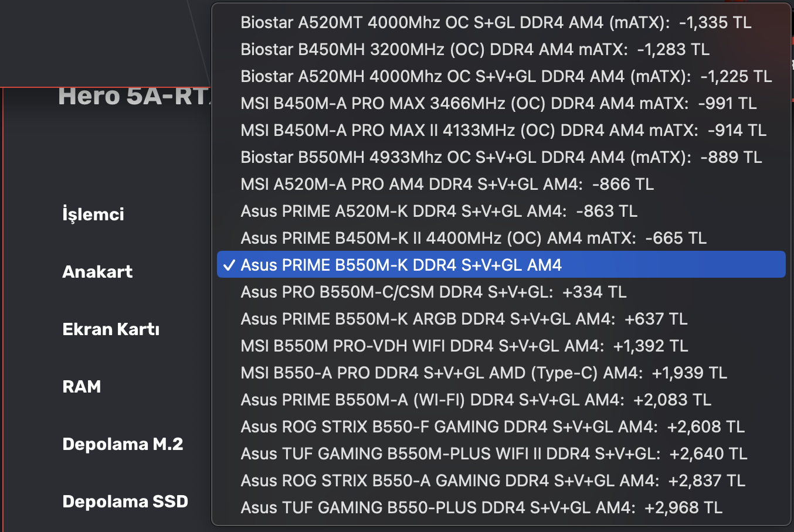This screenshot has width=794, height=532.
Task: Select MSI B450M-A PRO MAX 3466MHz
Action: pos(498,103)
